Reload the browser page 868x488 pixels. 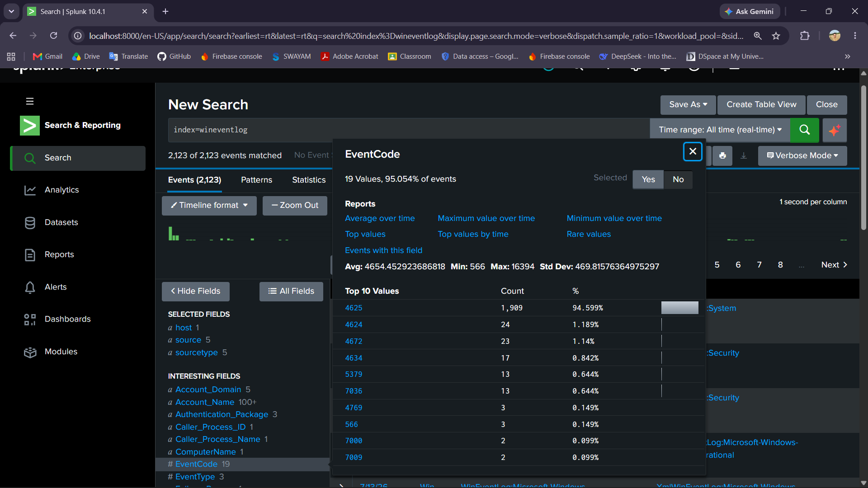click(x=53, y=36)
